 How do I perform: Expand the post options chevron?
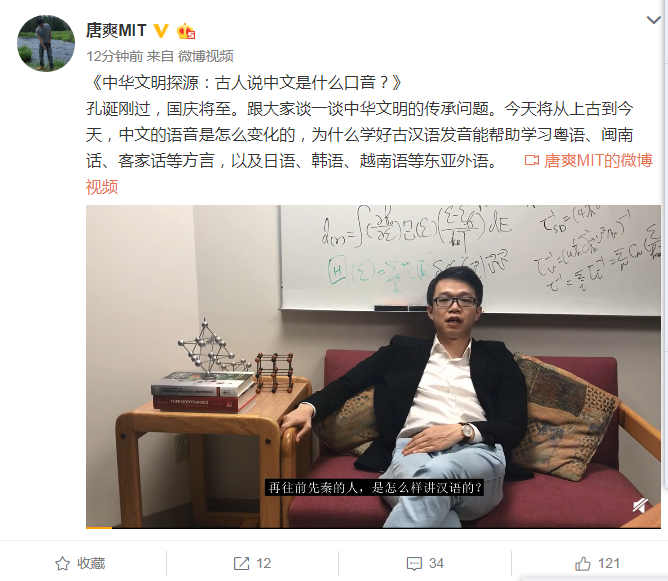tap(654, 20)
